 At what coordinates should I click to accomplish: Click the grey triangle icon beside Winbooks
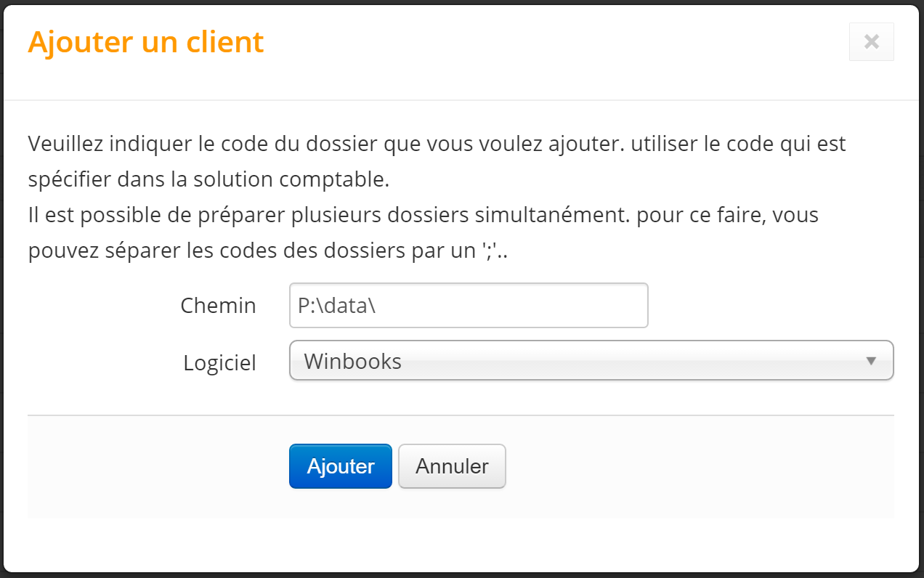871,361
